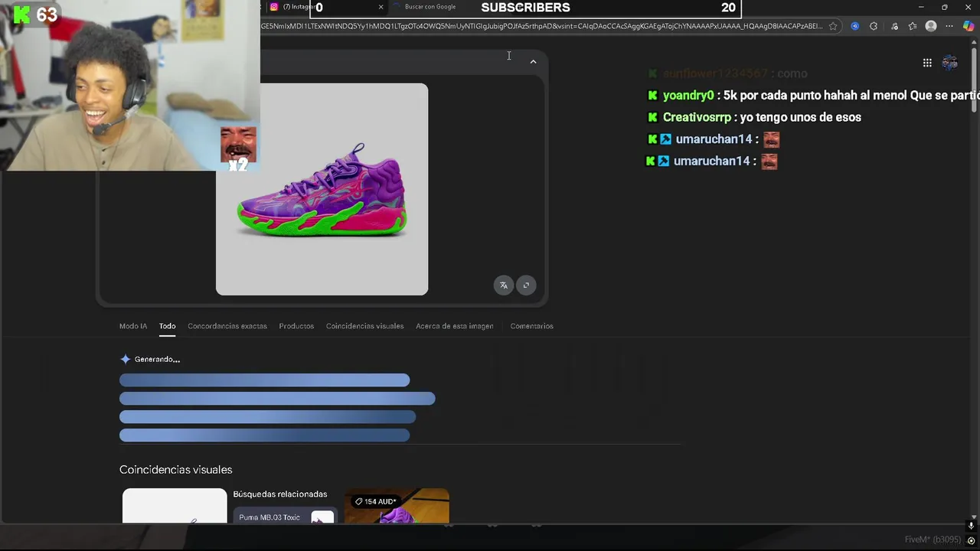Click yoandry0 username in chat overlay
Screen dimensions: 980x551
(688, 96)
